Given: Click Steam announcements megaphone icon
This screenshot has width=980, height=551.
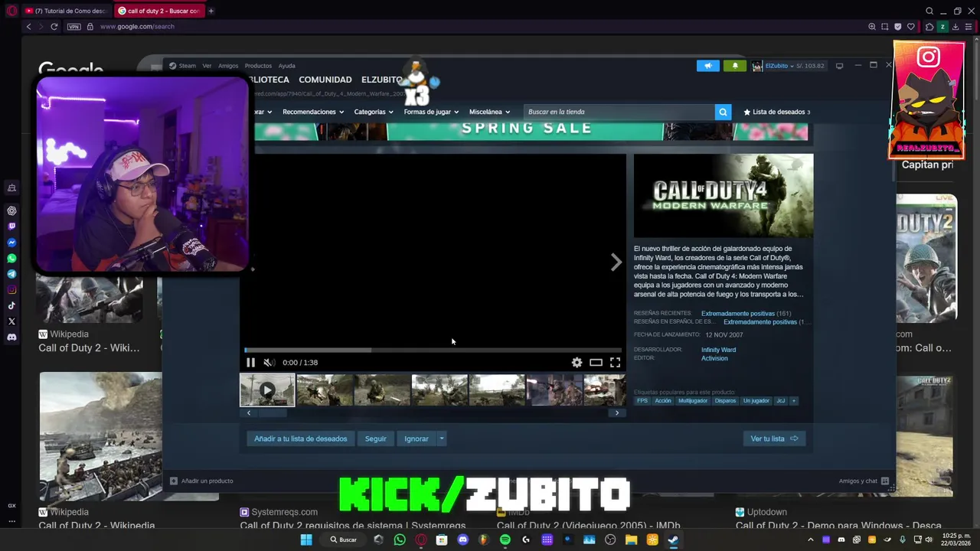Looking at the screenshot, I should click(707, 66).
